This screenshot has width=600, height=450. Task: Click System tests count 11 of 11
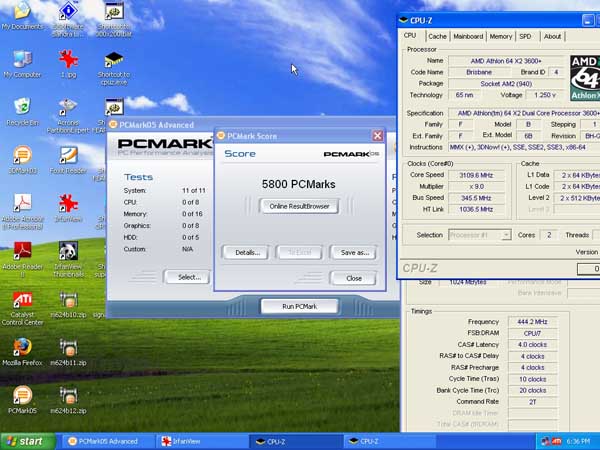[194, 190]
